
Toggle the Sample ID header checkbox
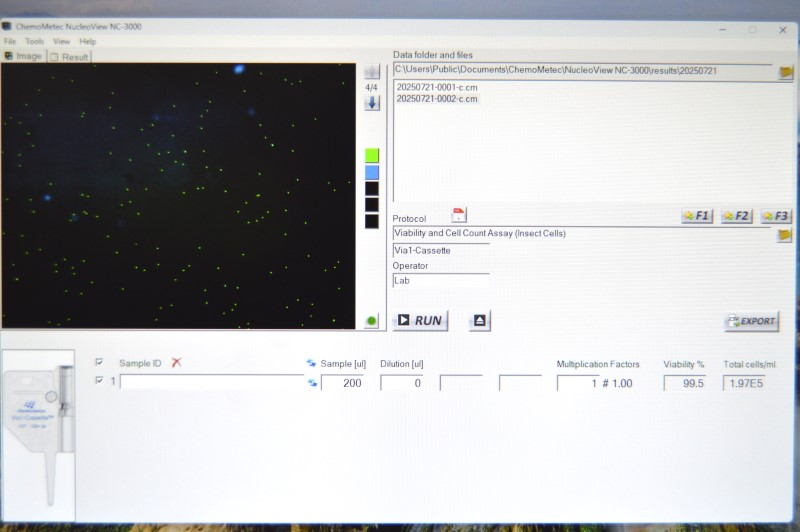click(99, 362)
